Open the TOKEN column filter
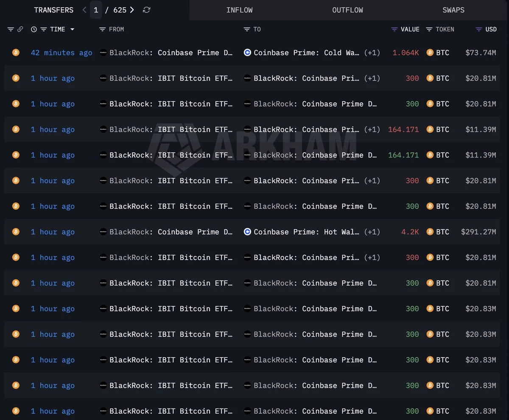 coord(429,29)
